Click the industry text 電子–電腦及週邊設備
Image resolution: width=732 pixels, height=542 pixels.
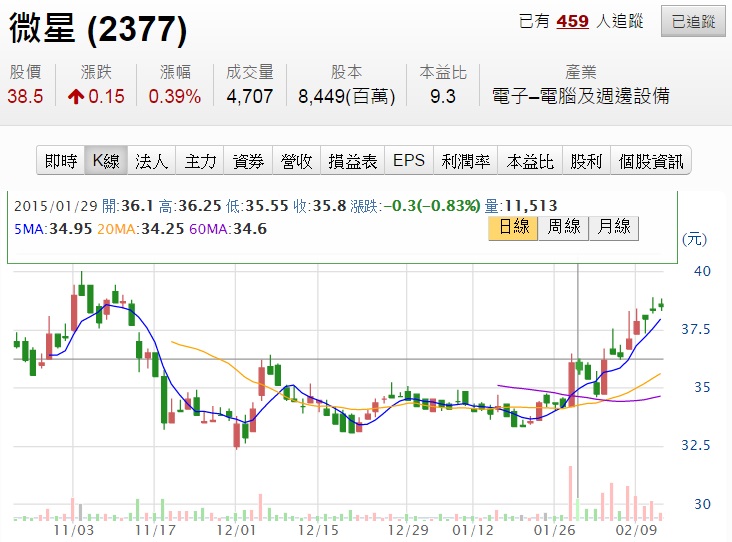[581, 96]
